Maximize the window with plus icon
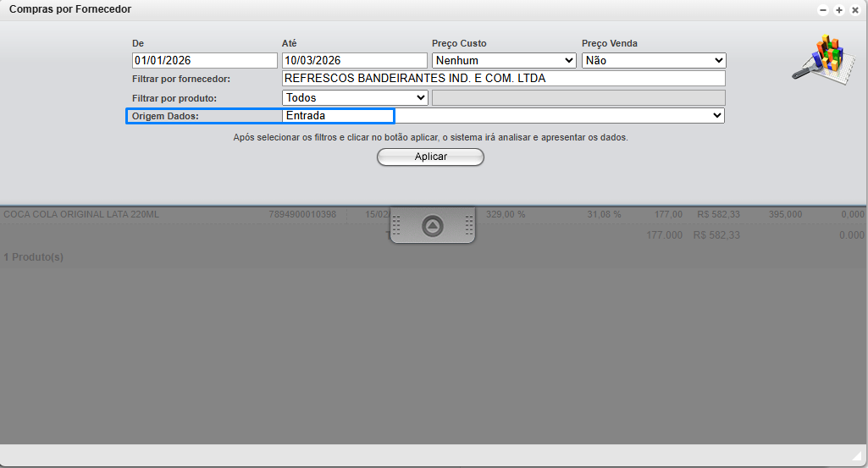This screenshot has width=868, height=468. pos(839,10)
